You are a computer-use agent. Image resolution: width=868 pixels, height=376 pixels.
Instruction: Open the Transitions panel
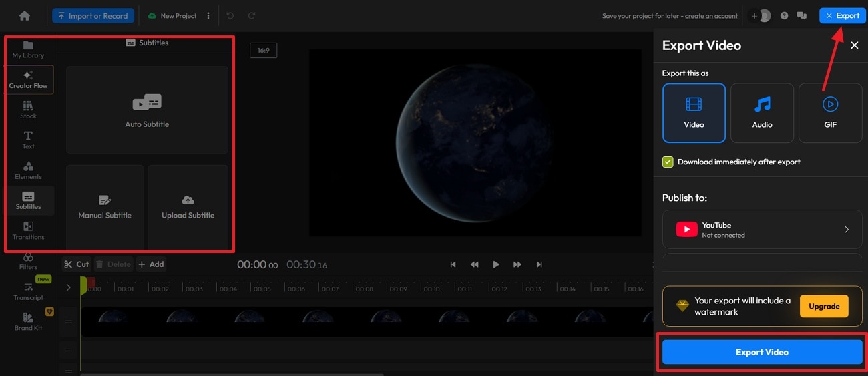tap(28, 231)
